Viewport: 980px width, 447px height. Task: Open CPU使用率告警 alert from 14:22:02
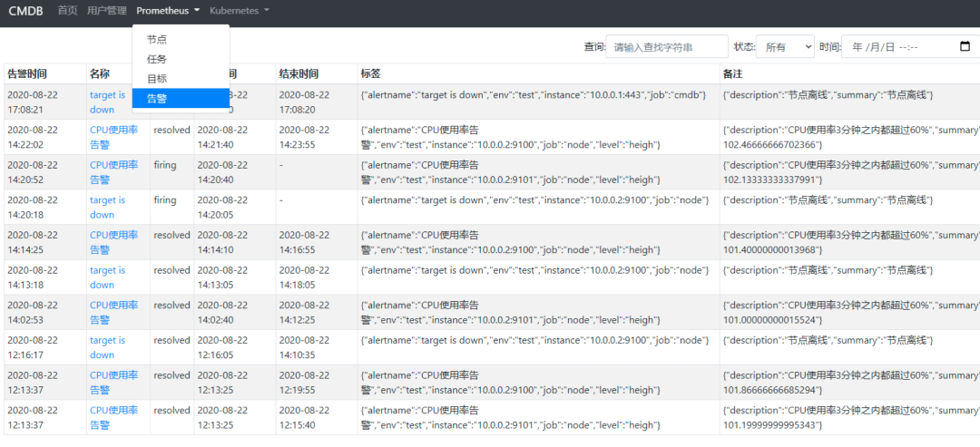coord(113,137)
